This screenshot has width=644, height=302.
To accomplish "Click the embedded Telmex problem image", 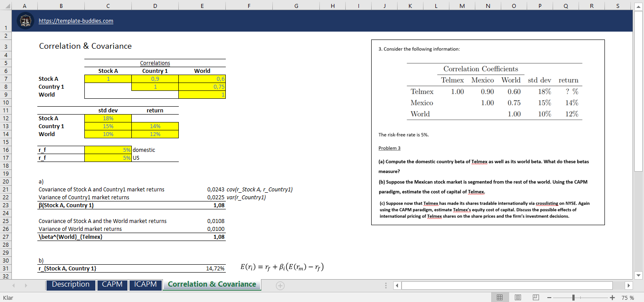I will tap(488, 132).
